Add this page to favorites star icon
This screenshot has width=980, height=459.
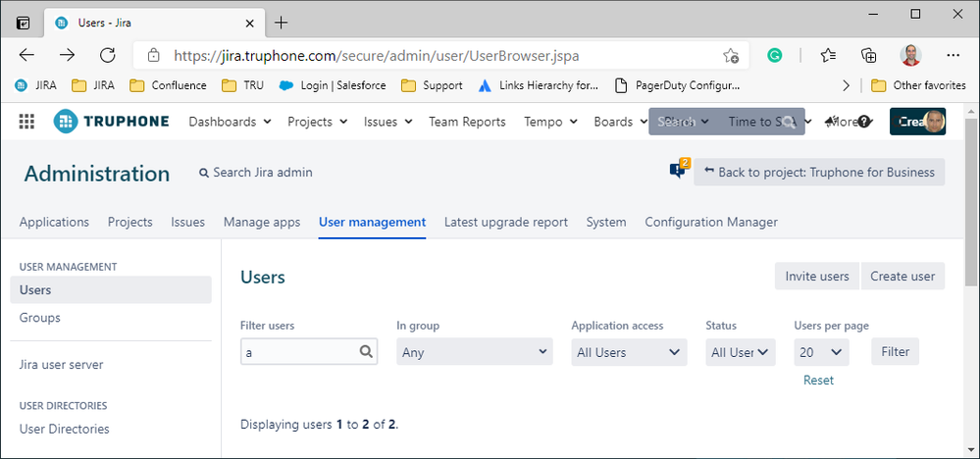click(x=731, y=56)
